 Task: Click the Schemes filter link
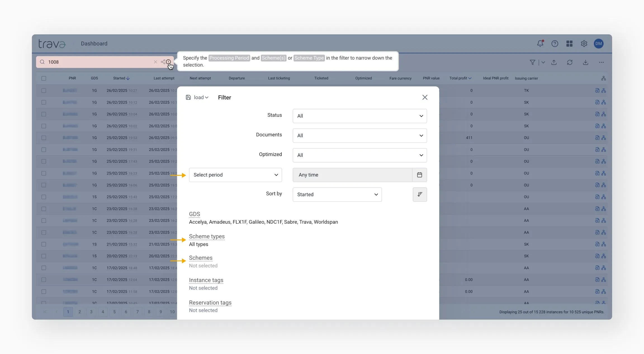(x=200, y=258)
